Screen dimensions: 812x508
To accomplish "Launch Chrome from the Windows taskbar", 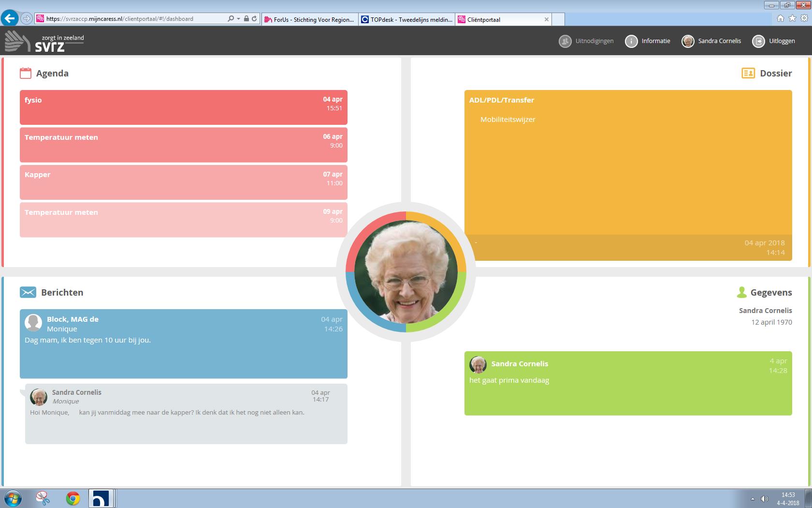I will [73, 498].
